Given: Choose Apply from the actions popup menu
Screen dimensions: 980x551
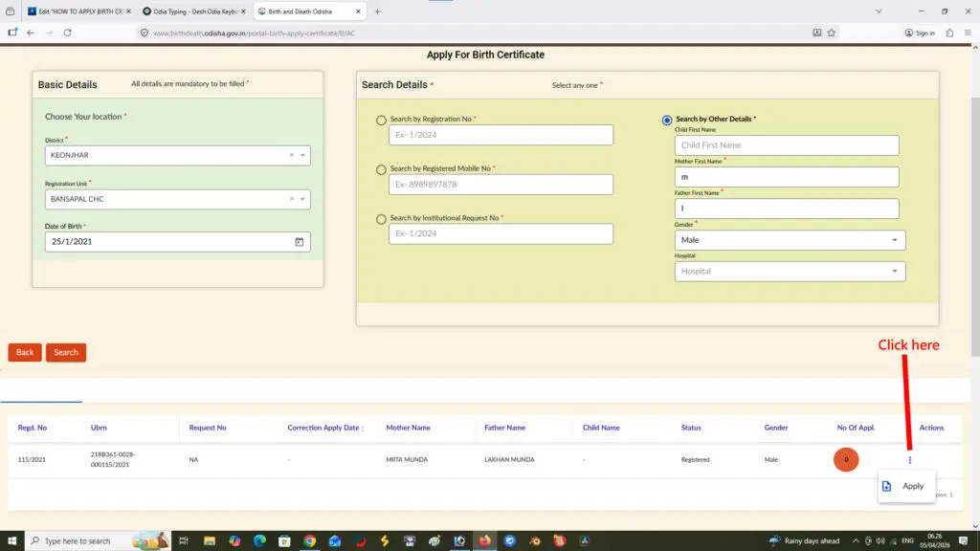Looking at the screenshot, I should point(905,486).
